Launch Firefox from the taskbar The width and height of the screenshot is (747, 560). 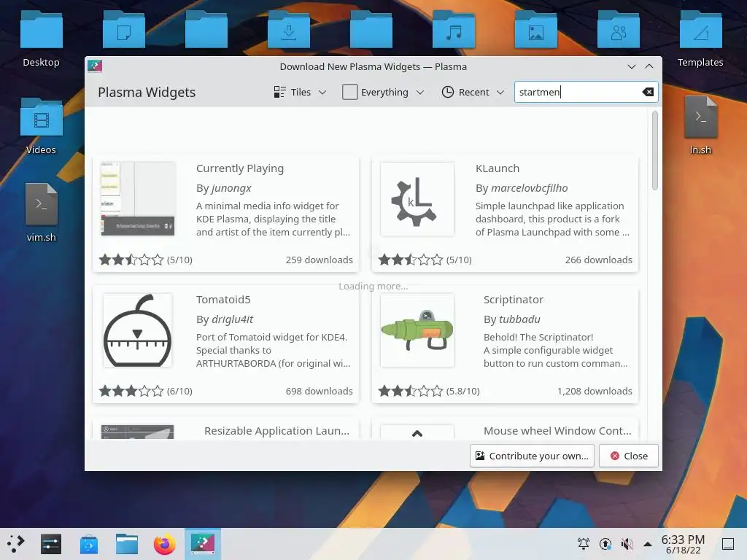coord(165,544)
